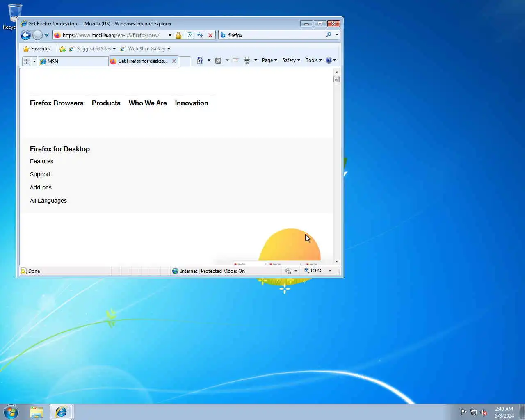The width and height of the screenshot is (525, 420).
Task: Go back with the Back arrow button
Action: (26, 35)
